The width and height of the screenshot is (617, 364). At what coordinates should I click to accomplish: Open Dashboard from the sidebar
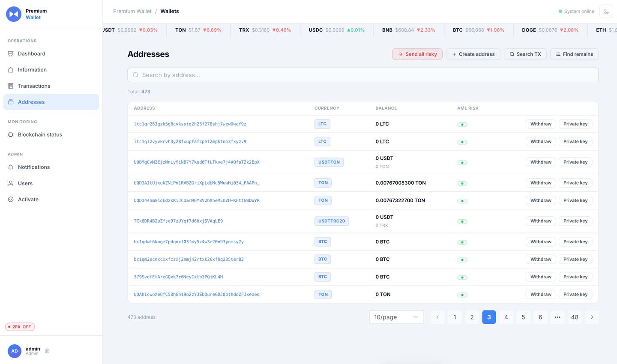pos(51,54)
